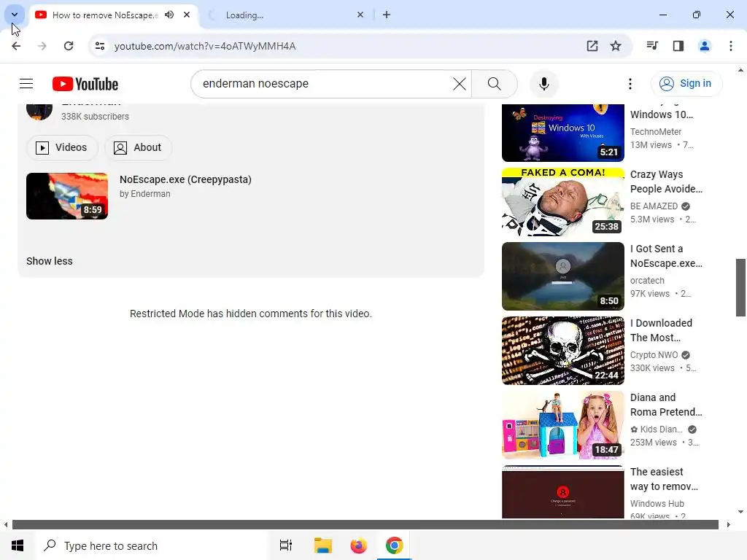Click the browser forward arrow
The width and height of the screenshot is (747, 560).
42,46
